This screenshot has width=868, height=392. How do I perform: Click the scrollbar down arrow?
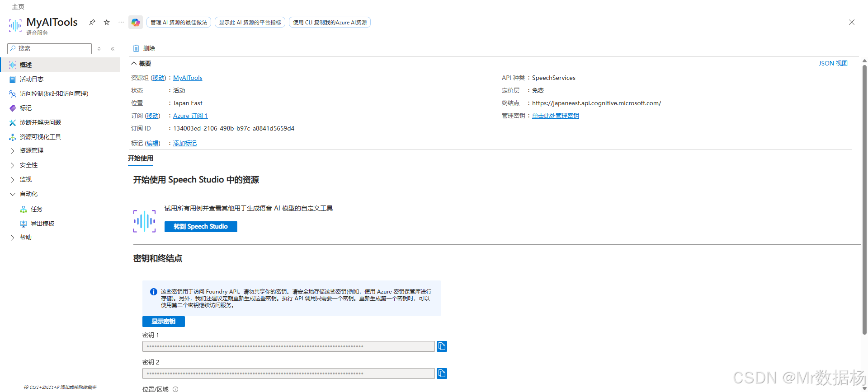point(864,388)
